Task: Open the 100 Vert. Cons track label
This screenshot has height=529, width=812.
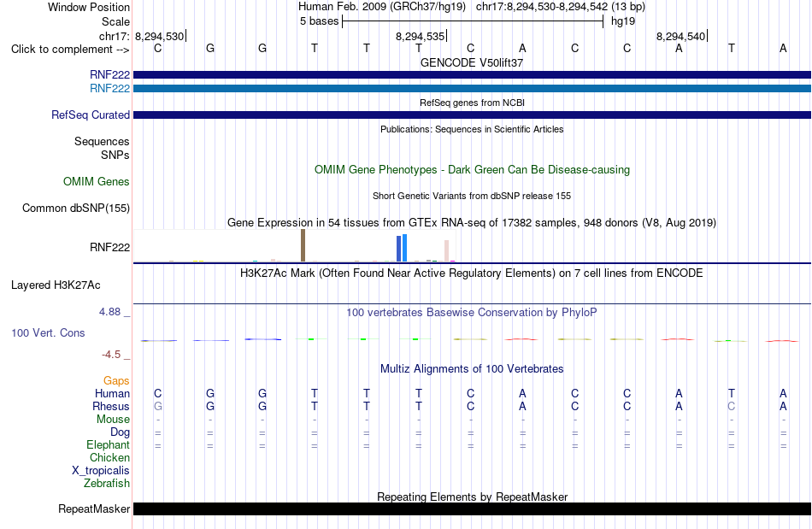Action: [x=48, y=332]
